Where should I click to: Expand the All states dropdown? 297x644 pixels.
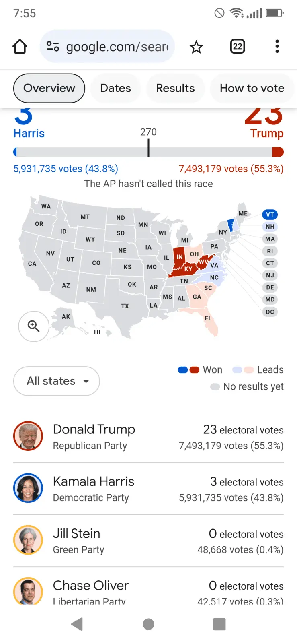(x=57, y=381)
